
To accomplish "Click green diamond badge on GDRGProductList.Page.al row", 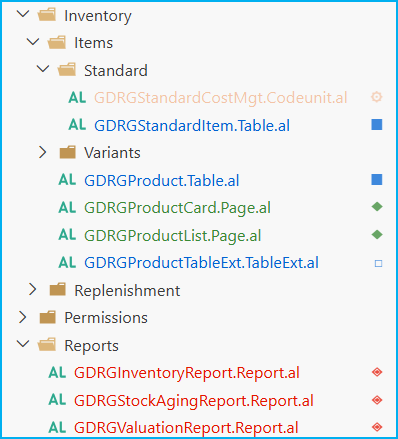I will pyautogui.click(x=377, y=235).
